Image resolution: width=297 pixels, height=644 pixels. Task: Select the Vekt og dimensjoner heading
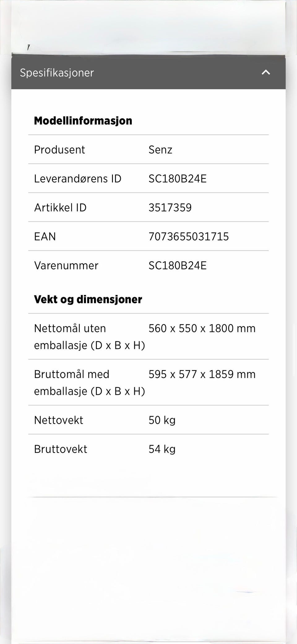(88, 299)
